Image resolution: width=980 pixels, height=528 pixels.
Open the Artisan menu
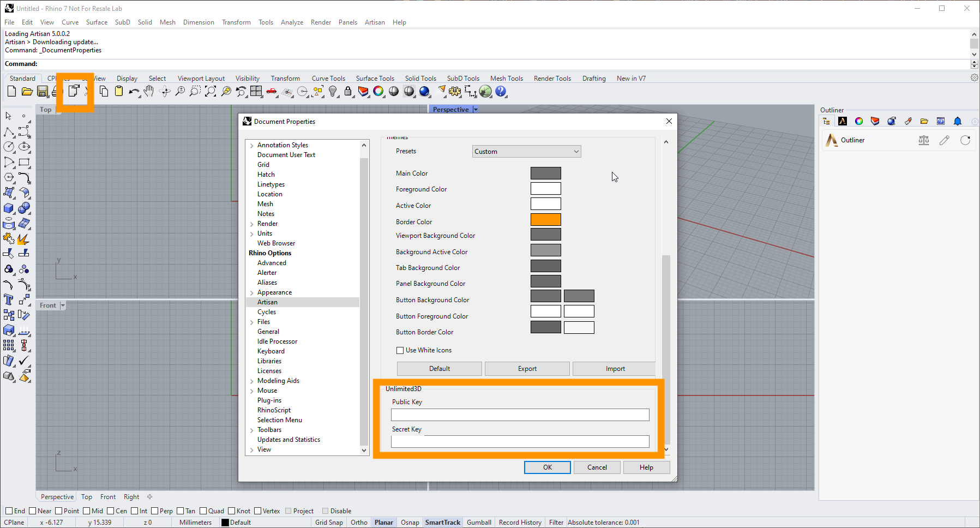click(374, 22)
